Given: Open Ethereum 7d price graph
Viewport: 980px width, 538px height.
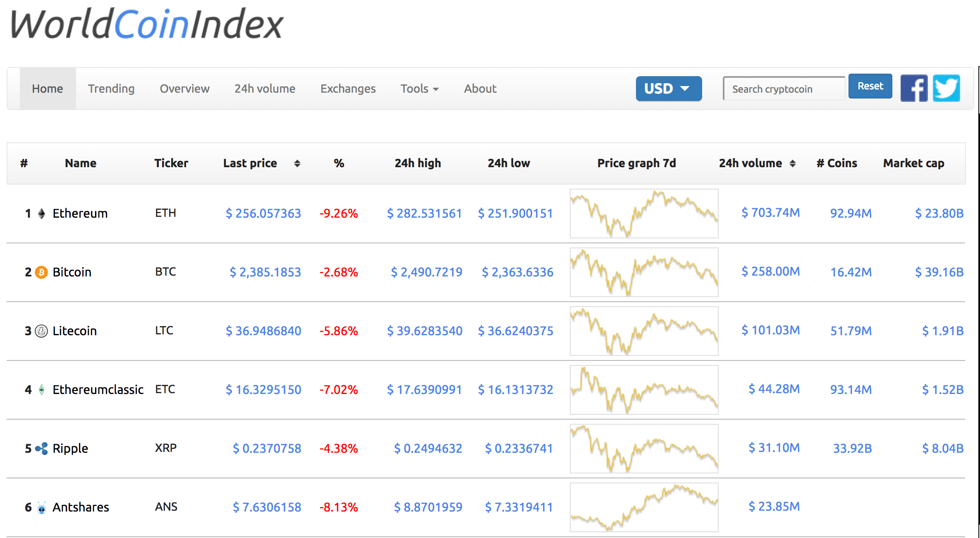Looking at the screenshot, I should coord(644,214).
